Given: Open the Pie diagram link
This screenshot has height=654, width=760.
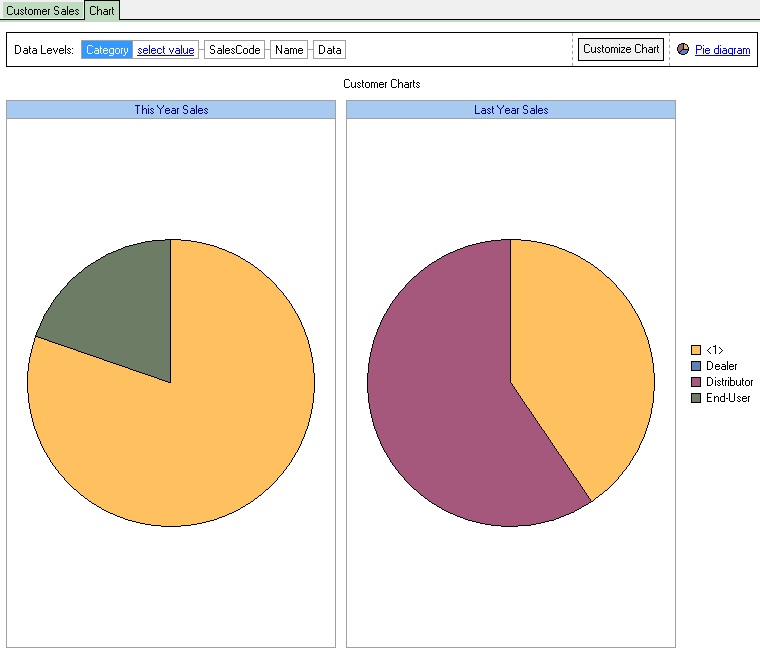Looking at the screenshot, I should (x=722, y=50).
